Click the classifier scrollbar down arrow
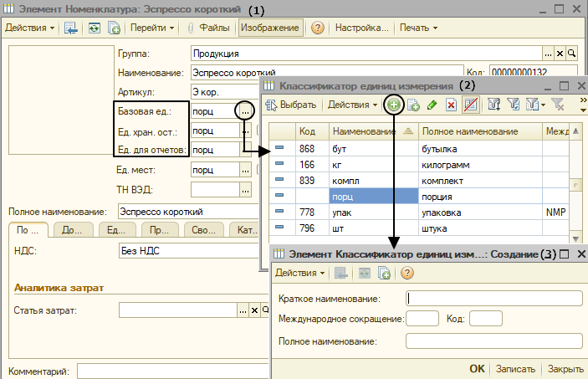Image resolution: width=588 pixels, height=379 pixels. (x=575, y=238)
